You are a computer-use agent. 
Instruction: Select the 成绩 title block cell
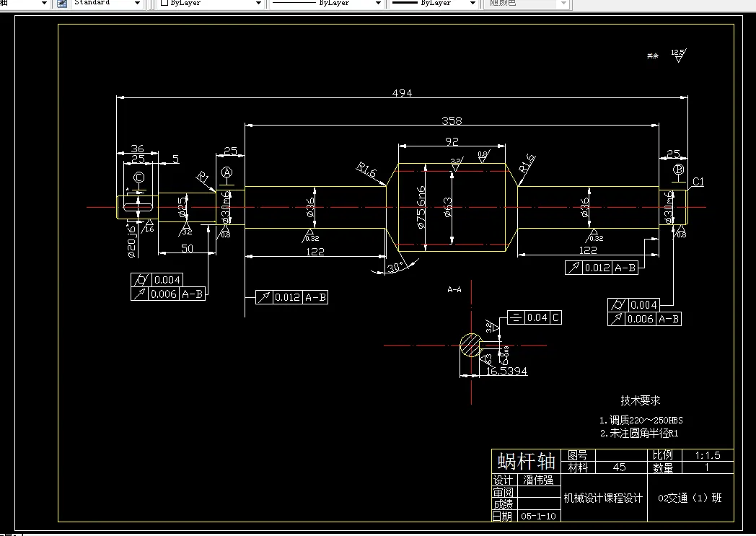(503, 504)
